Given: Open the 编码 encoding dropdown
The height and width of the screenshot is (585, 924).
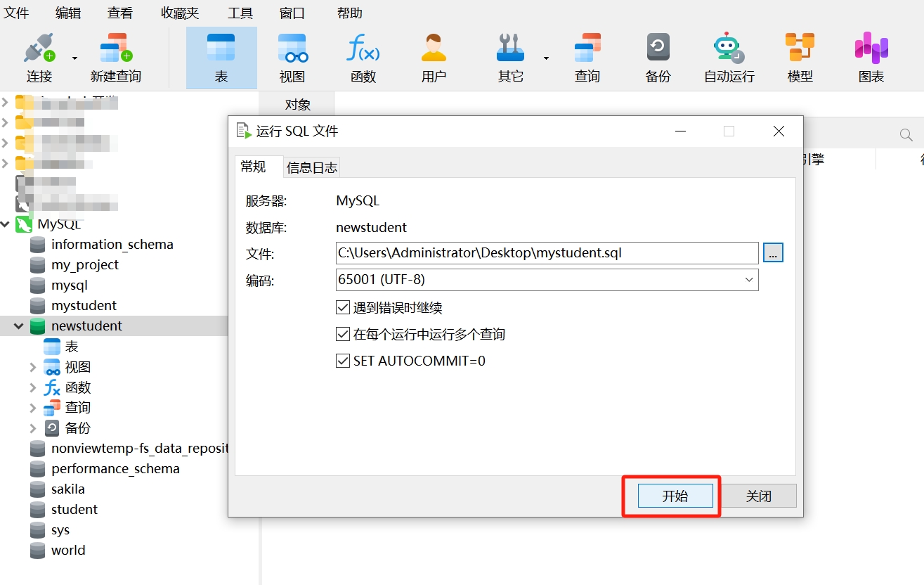Looking at the screenshot, I should (x=547, y=280).
